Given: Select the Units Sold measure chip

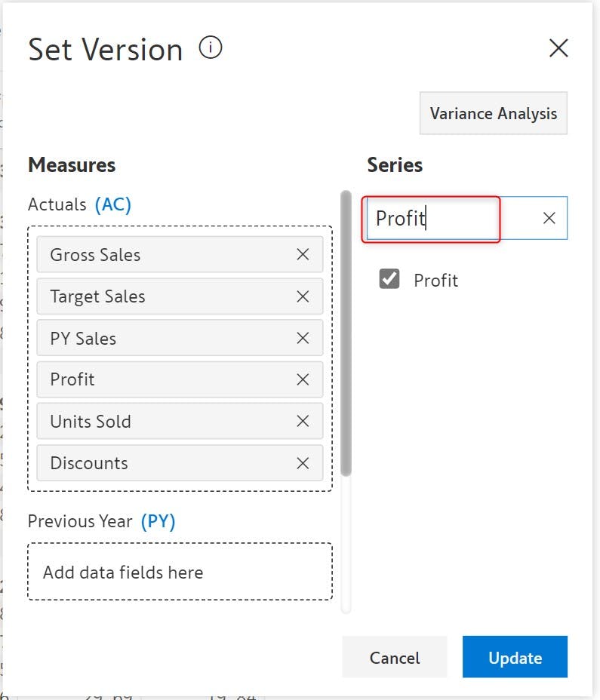Looking at the screenshot, I should (151, 421).
